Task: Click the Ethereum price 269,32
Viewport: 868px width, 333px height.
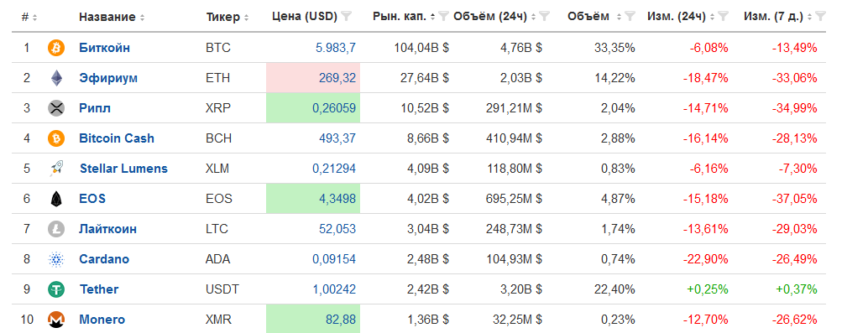Action: click(337, 78)
